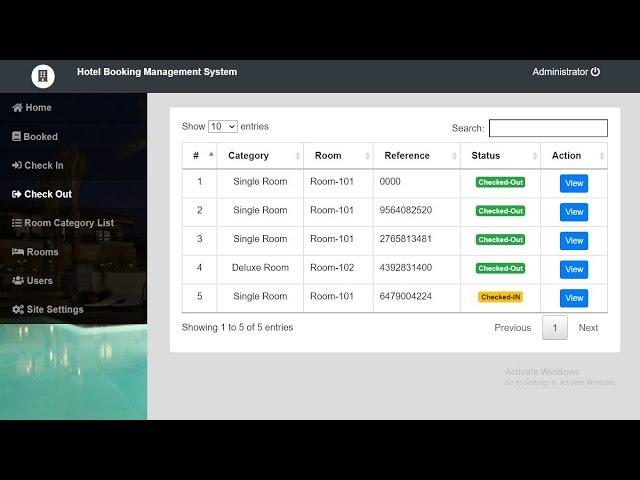The width and height of the screenshot is (640, 480).
Task: Sort by Category column arrows
Action: pyautogui.click(x=298, y=156)
